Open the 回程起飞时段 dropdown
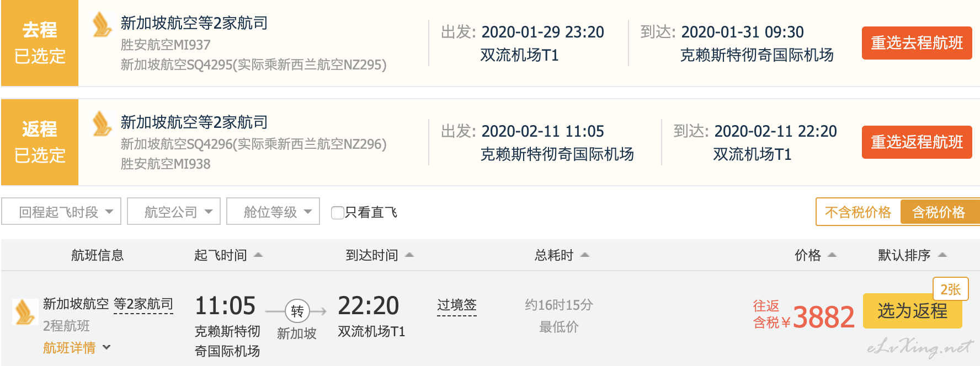This screenshot has width=980, height=366. tap(61, 212)
